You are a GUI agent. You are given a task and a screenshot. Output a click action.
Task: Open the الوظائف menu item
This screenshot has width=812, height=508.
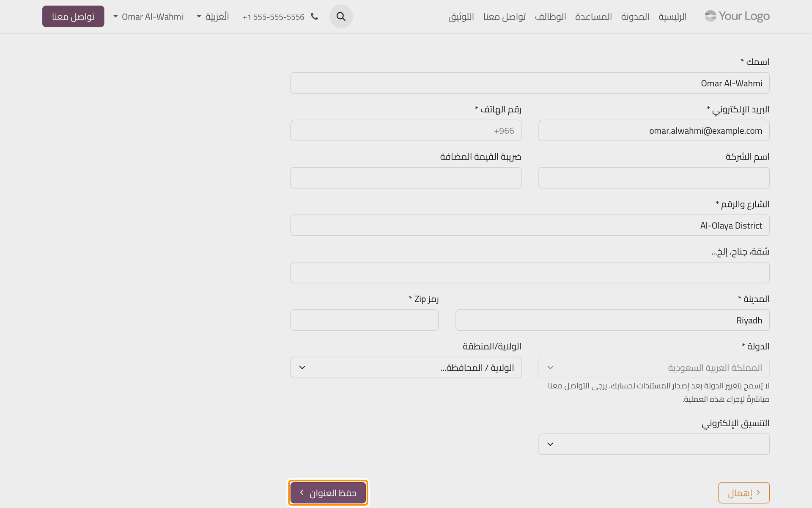click(x=550, y=17)
